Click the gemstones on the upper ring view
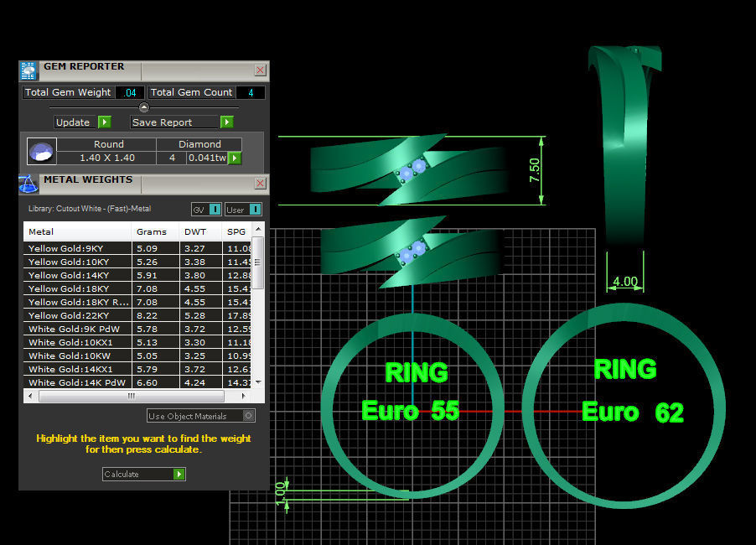 pyautogui.click(x=412, y=169)
